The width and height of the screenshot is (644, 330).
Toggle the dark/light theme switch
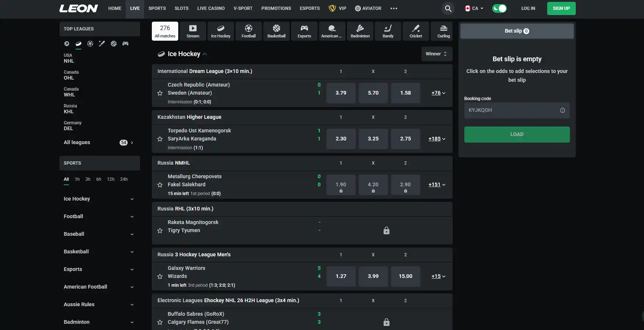(x=499, y=8)
